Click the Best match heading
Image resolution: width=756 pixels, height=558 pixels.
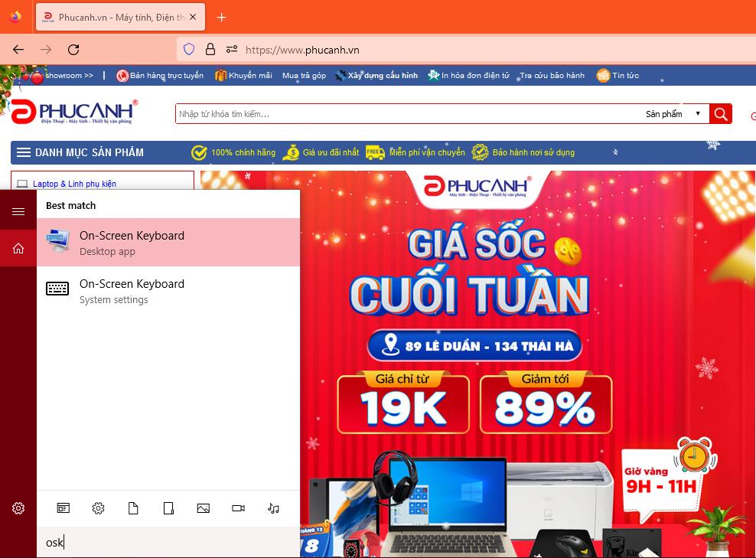(x=71, y=205)
